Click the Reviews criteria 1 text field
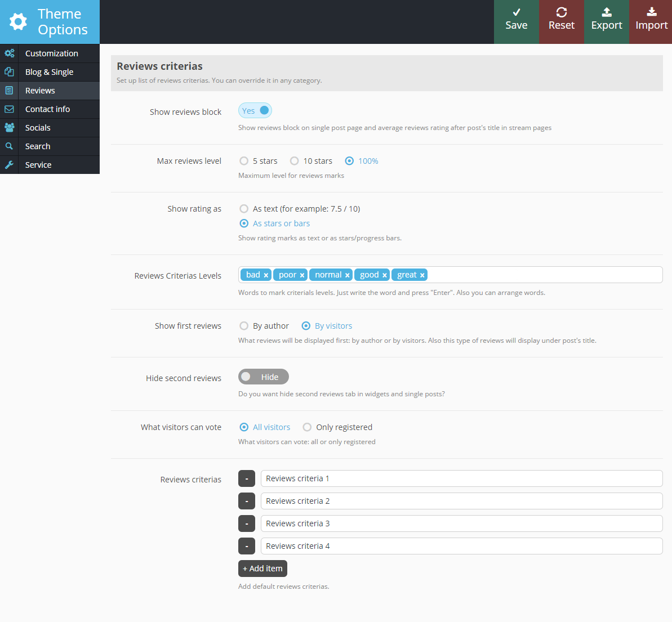The width and height of the screenshot is (672, 622). [x=461, y=478]
